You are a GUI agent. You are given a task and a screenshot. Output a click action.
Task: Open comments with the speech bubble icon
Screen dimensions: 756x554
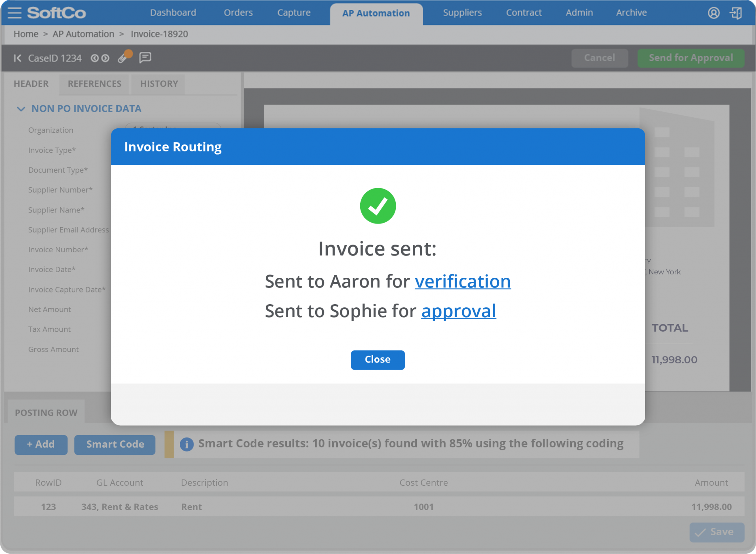click(x=144, y=58)
